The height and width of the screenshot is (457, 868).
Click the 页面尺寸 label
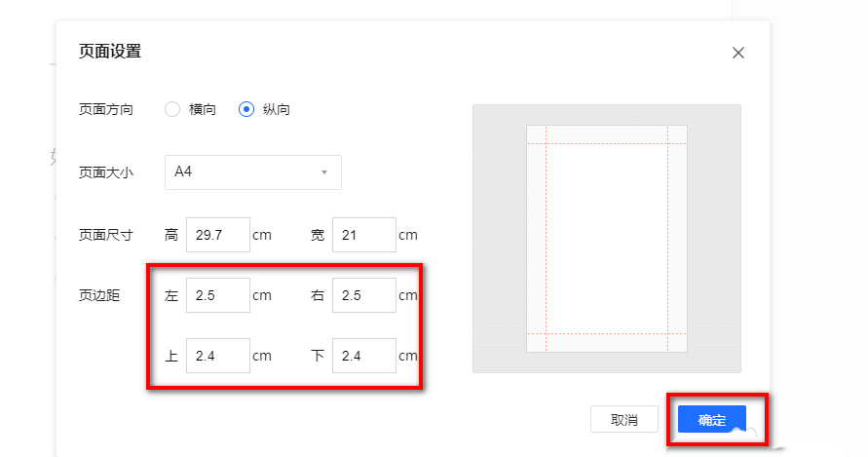tap(106, 235)
